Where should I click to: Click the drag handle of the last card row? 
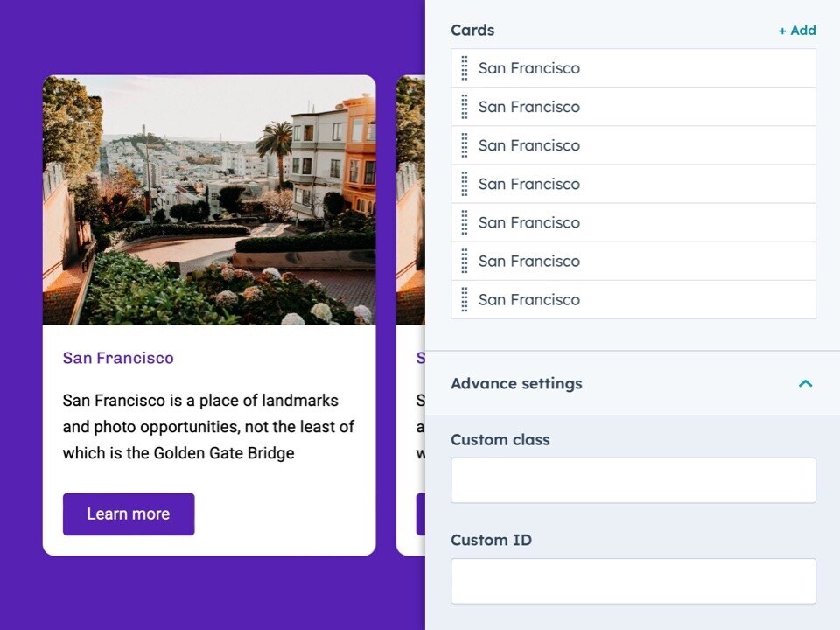(x=465, y=299)
